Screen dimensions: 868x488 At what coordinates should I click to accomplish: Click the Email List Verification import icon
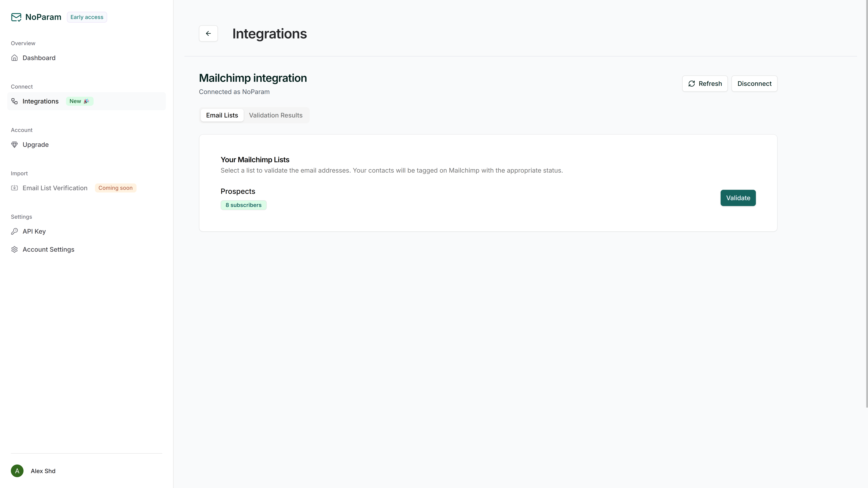(x=14, y=188)
